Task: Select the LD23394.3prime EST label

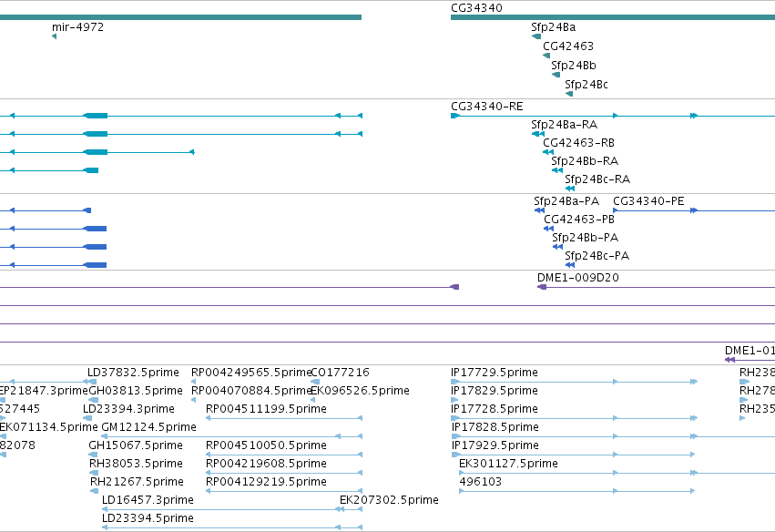Action: click(128, 409)
